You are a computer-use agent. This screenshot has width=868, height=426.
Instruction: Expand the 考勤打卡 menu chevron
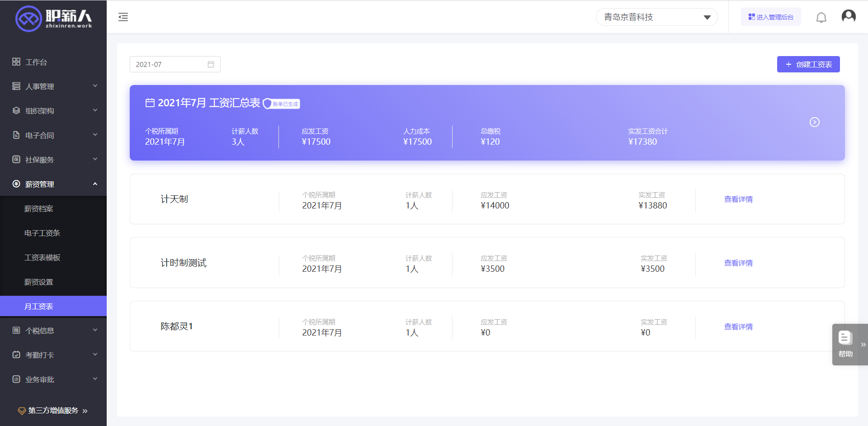coord(95,355)
